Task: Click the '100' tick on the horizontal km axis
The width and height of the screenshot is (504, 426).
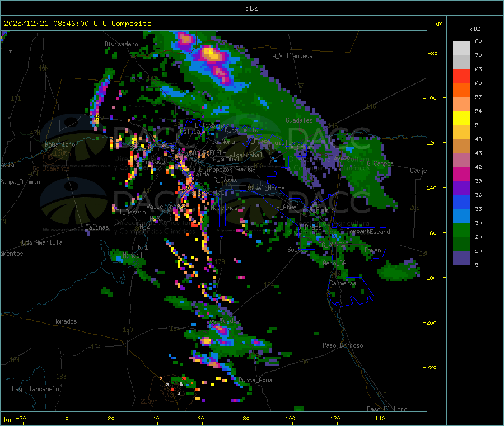Action: 290,418
